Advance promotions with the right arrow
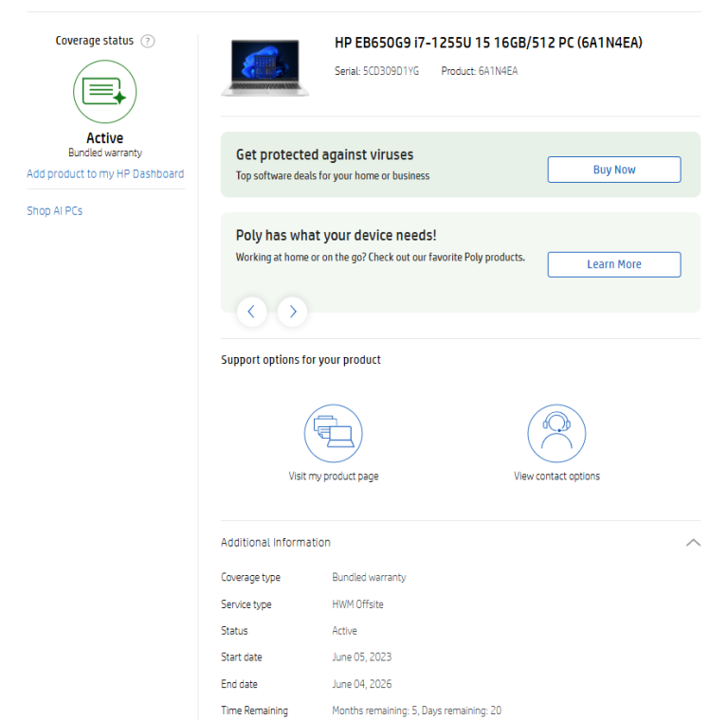Viewport: 728px width, 720px height. coord(292,311)
